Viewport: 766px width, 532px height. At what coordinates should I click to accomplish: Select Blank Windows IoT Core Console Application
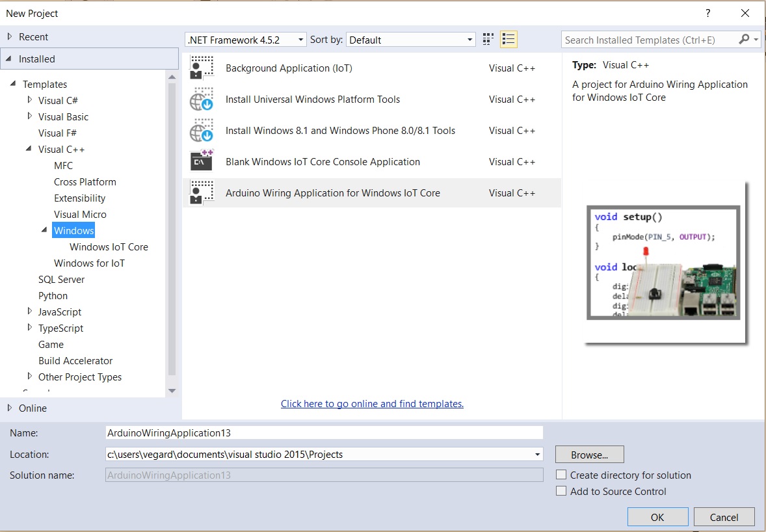pos(323,162)
